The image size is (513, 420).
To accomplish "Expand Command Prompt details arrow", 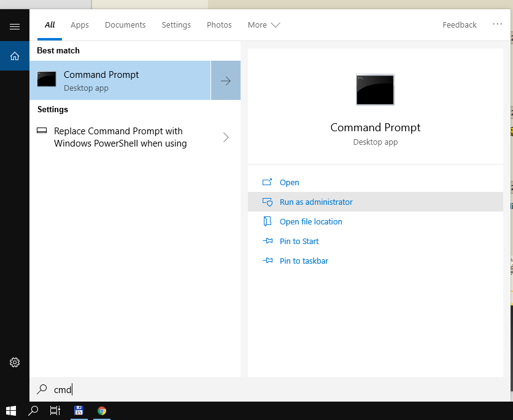I will click(226, 80).
